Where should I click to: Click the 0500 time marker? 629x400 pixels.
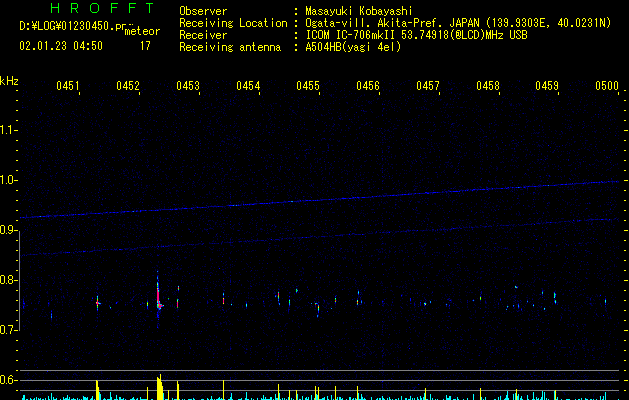[607, 86]
